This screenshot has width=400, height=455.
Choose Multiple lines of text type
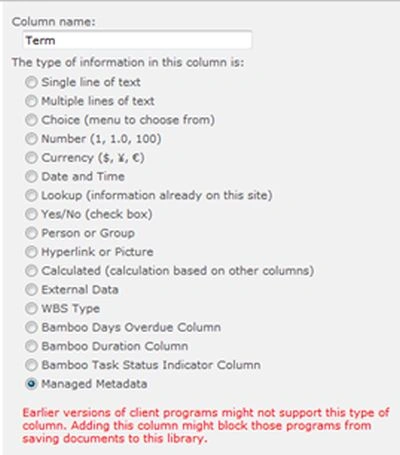tap(31, 101)
